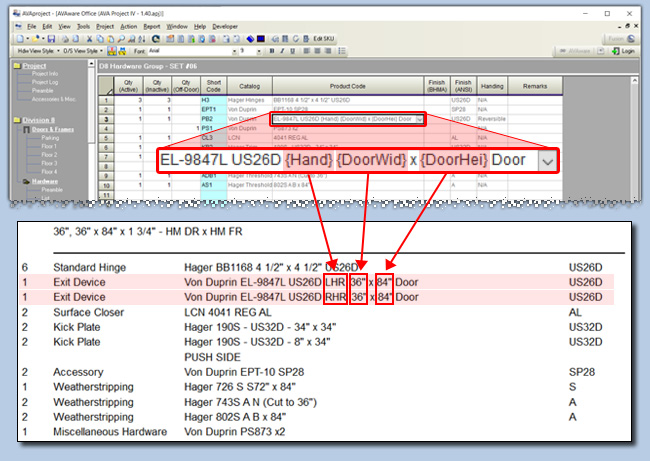Select Floor 2 under Doors & Frames
The width and height of the screenshot is (650, 461).
click(x=48, y=154)
